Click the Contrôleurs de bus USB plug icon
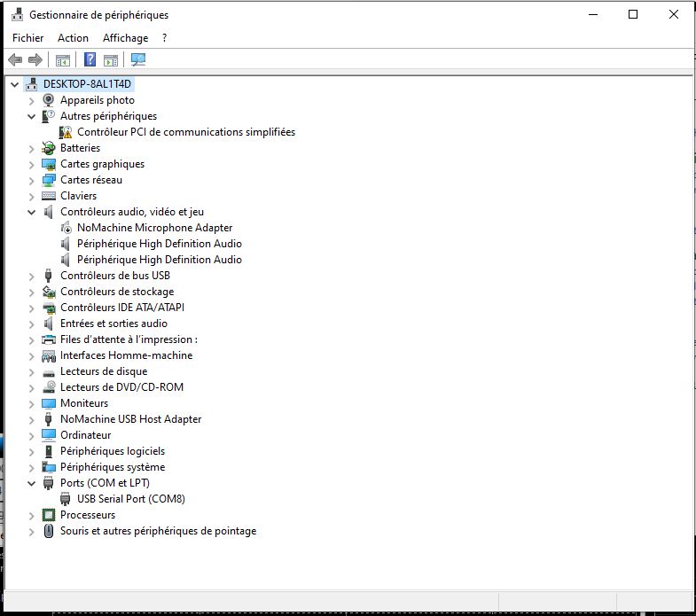696x616 pixels. tap(49, 276)
